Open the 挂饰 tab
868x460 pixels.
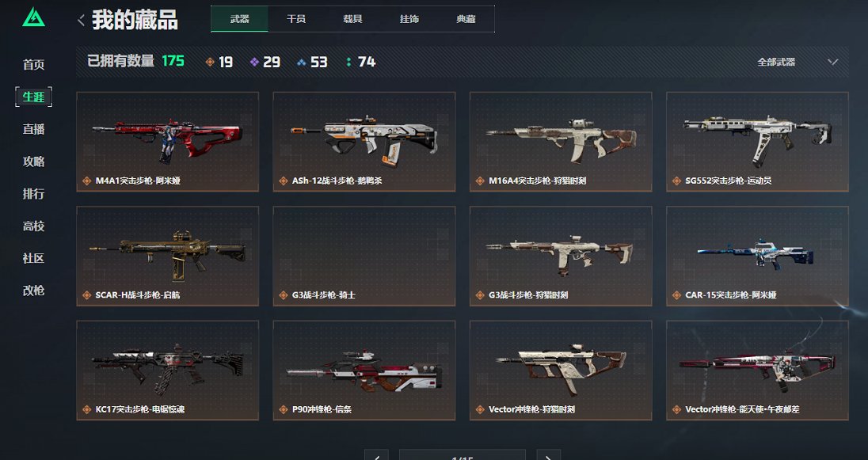(x=409, y=19)
